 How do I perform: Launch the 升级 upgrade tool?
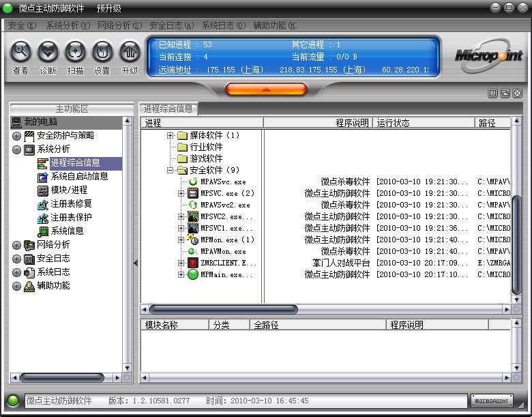(130, 52)
